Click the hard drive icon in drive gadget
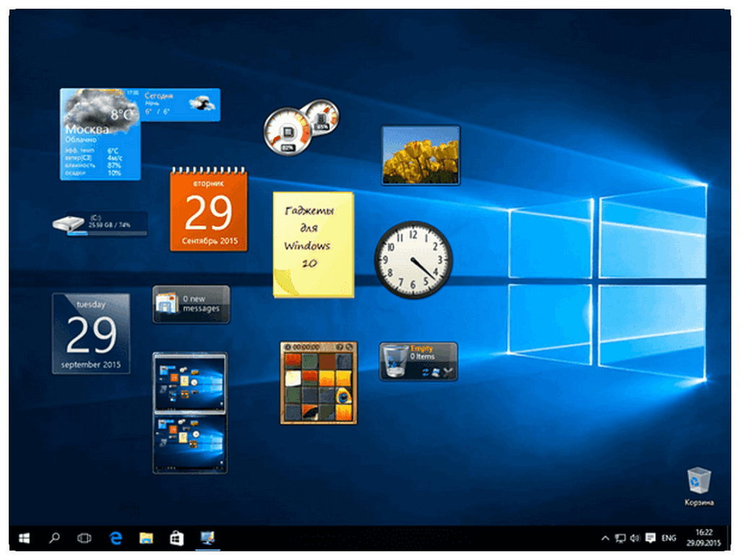This screenshot has width=740, height=560. [x=69, y=223]
